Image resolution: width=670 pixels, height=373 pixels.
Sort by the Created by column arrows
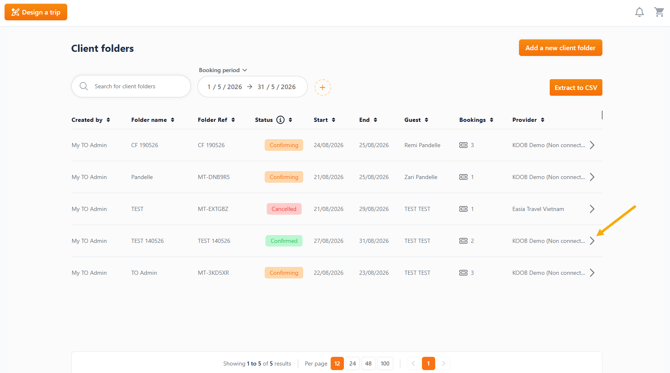tap(108, 120)
